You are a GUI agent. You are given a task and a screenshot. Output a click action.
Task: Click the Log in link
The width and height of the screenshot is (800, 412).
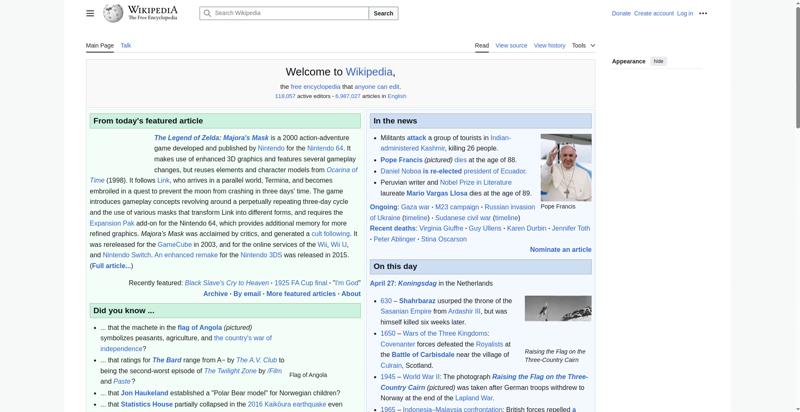point(685,14)
